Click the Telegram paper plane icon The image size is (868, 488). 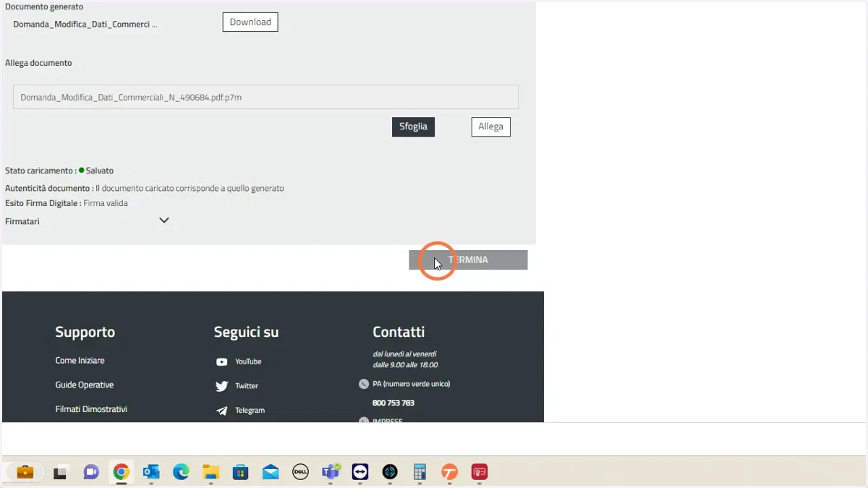(222, 411)
